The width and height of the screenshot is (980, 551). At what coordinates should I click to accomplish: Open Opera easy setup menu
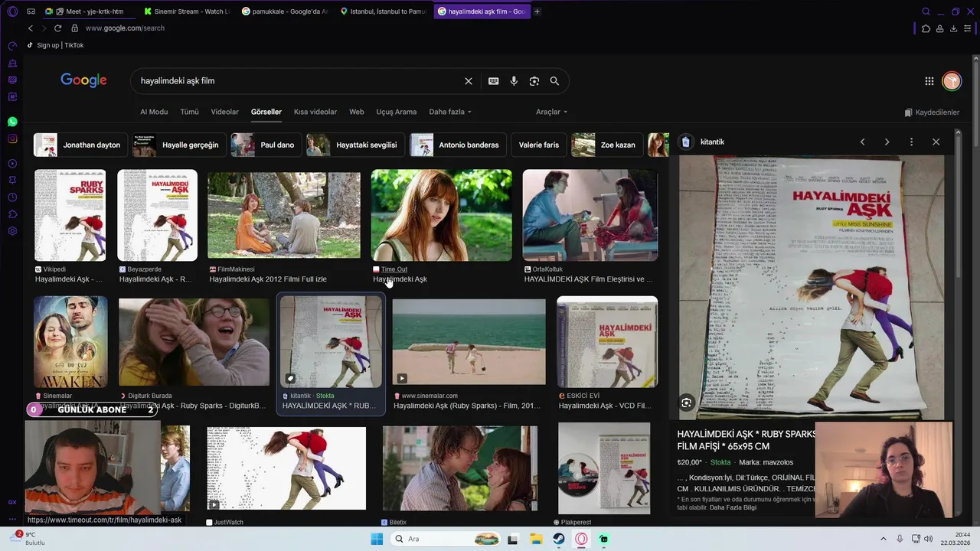point(969,28)
